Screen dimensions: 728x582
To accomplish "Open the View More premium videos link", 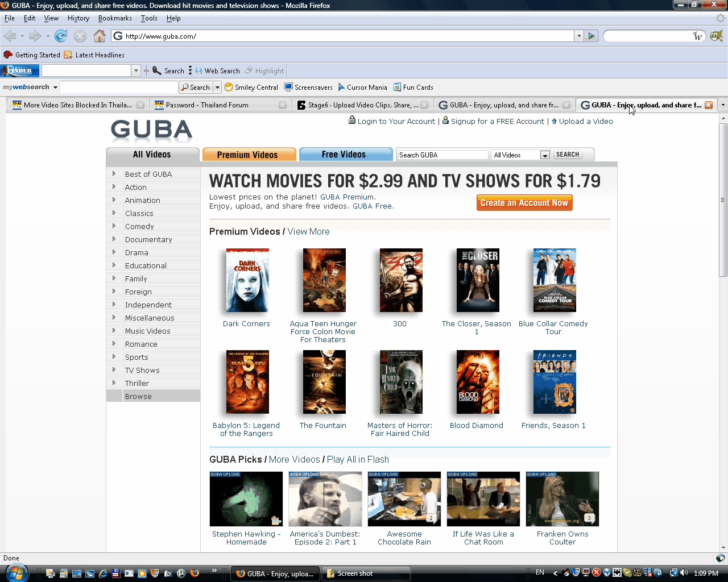I will pyautogui.click(x=308, y=231).
